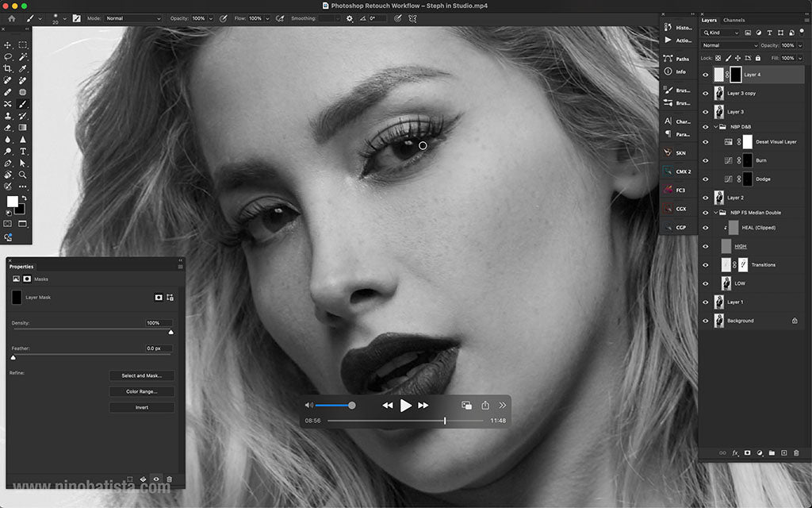The image size is (812, 508).
Task: Select the Lasso tool
Action: [x=10, y=56]
